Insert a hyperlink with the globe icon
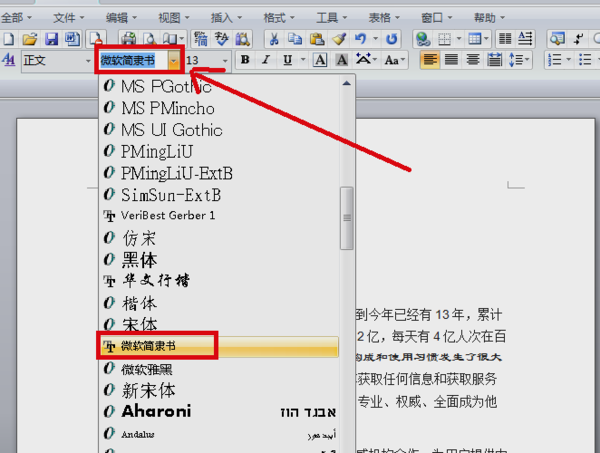The height and width of the screenshot is (453, 600). click(x=423, y=39)
